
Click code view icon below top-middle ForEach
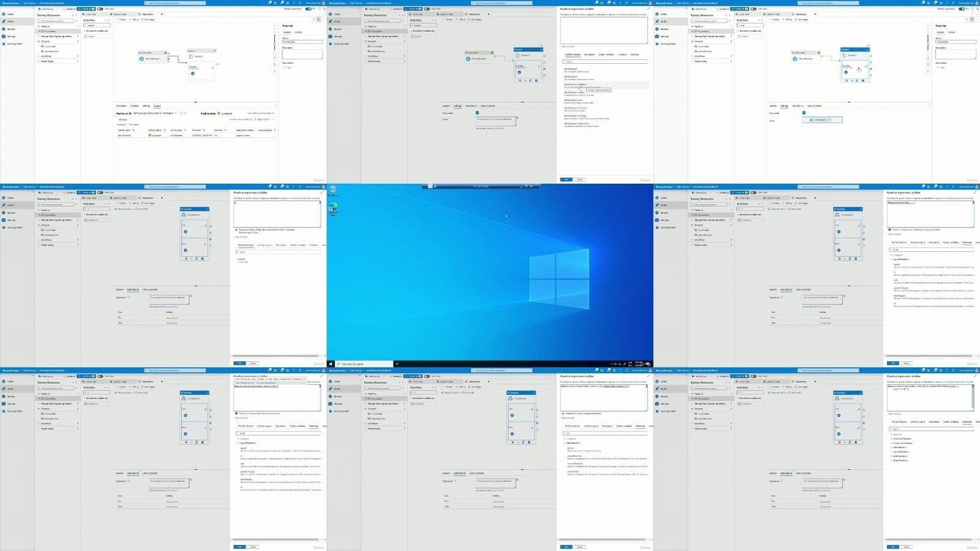click(x=525, y=80)
